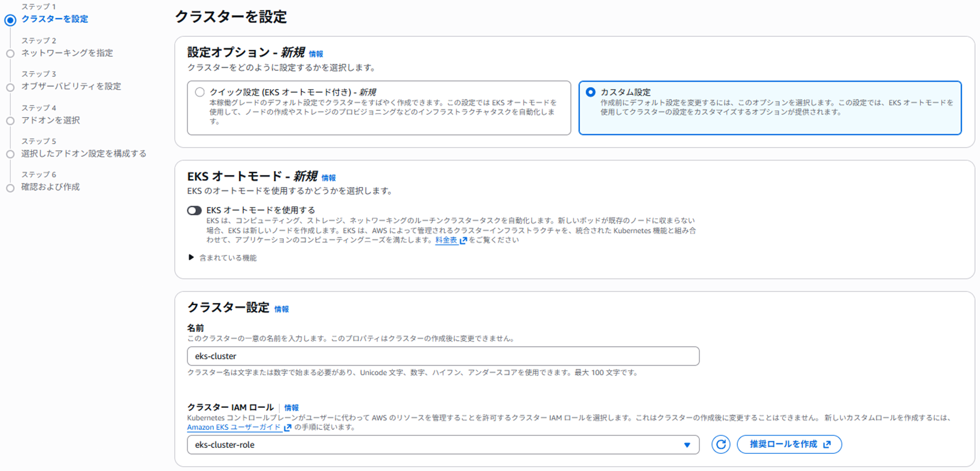Screen dimensions: 980x471
Task: Toggle the EKS オートモードを使用する switch
Action: click(x=195, y=211)
